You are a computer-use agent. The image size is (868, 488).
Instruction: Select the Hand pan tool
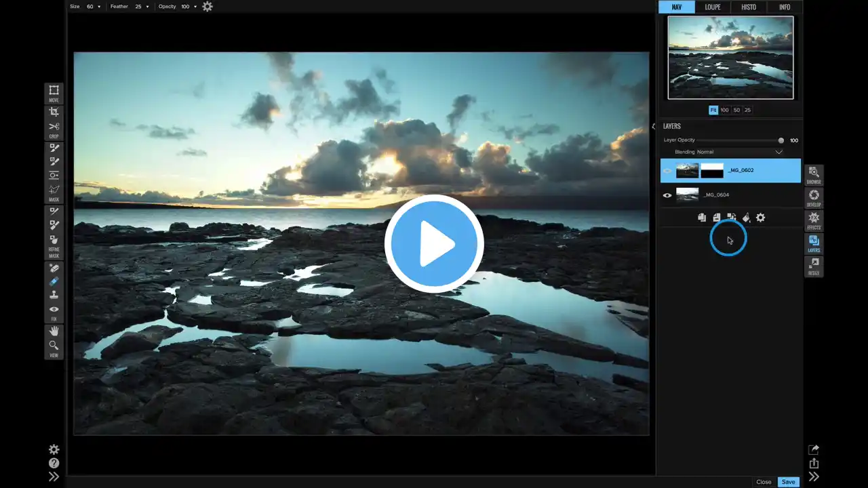[54, 331]
